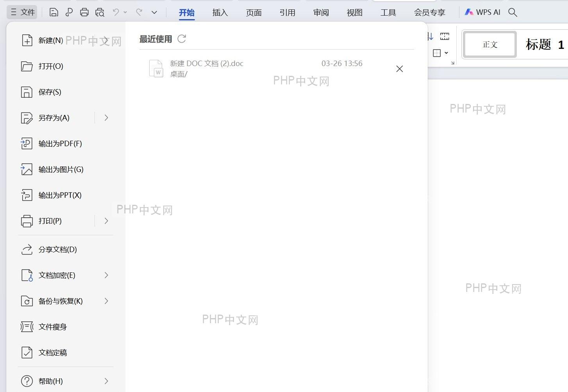
Task: Launch WPS AI from the ribbon
Action: (482, 13)
